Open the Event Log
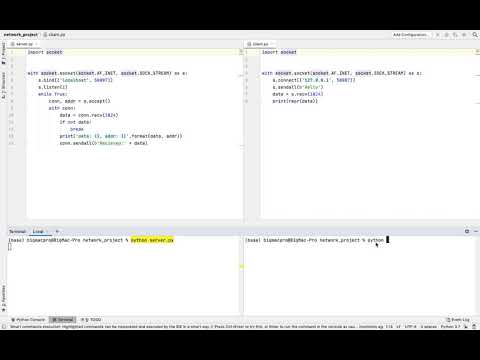This screenshot has width=480, height=360. click(x=458, y=319)
